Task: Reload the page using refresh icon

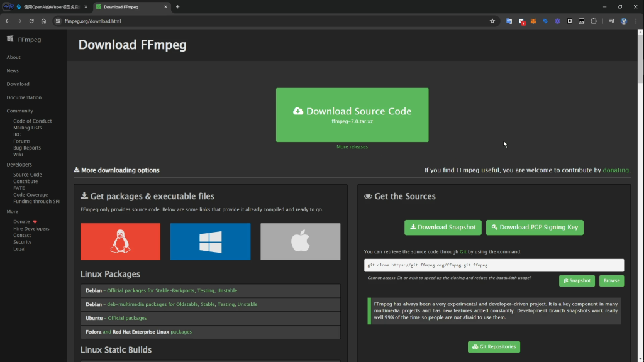Action: click(x=31, y=21)
